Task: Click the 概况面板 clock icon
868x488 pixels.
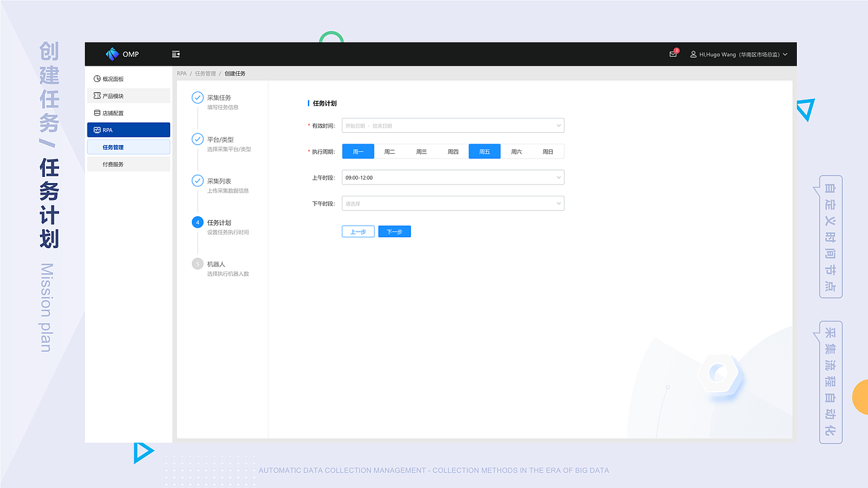Action: tap(97, 79)
